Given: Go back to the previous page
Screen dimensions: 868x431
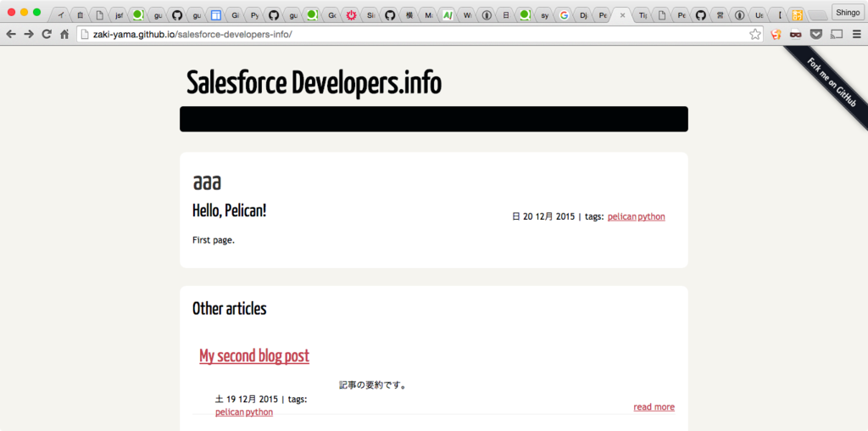Looking at the screenshot, I should click(11, 34).
